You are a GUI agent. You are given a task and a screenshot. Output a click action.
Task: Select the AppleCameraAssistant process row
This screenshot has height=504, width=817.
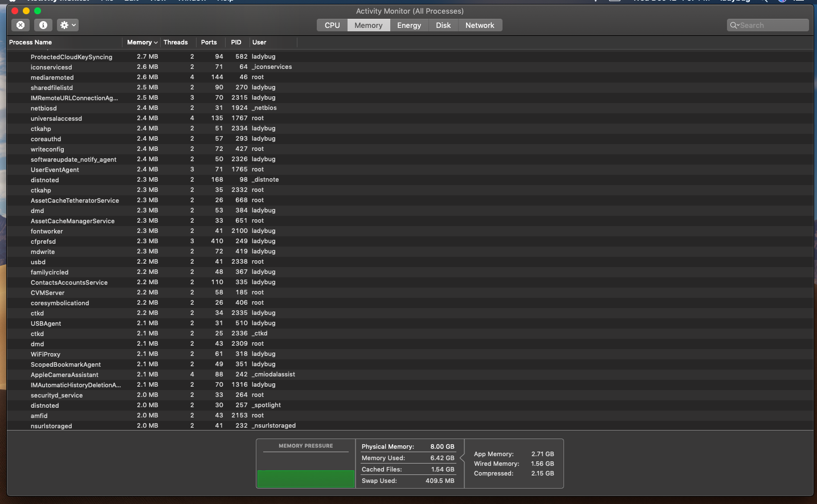click(410, 375)
